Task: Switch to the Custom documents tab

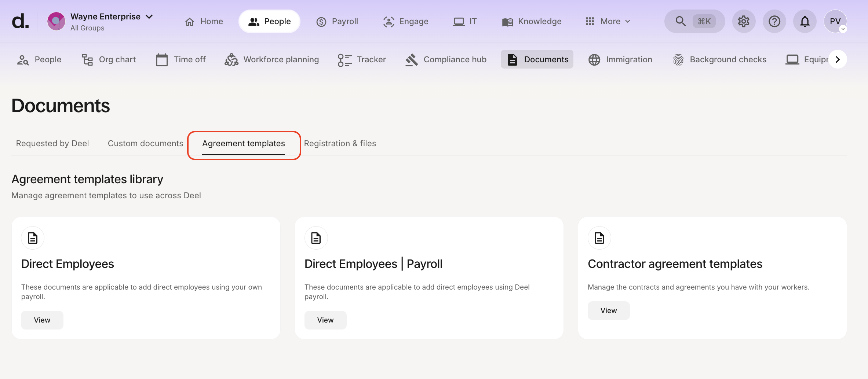Action: (145, 143)
